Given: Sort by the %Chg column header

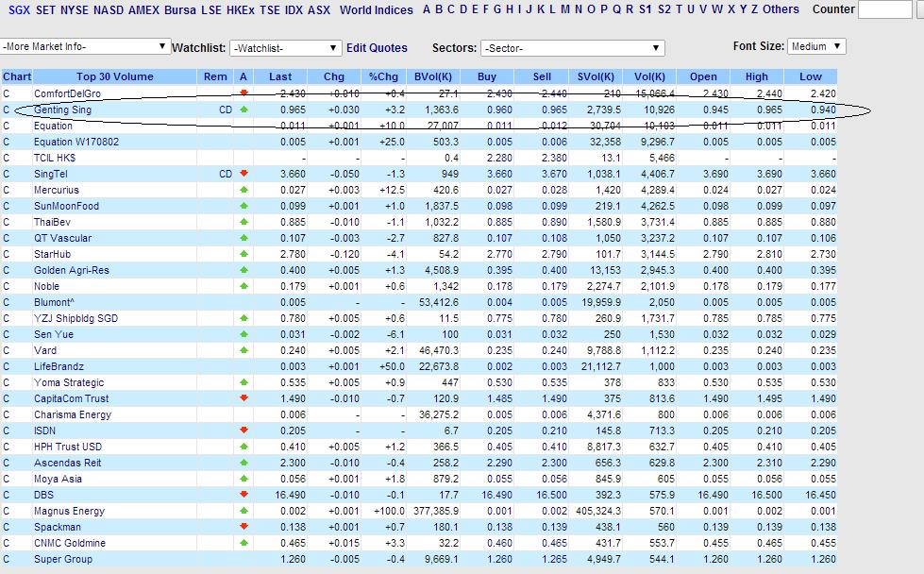Looking at the screenshot, I should 383,76.
